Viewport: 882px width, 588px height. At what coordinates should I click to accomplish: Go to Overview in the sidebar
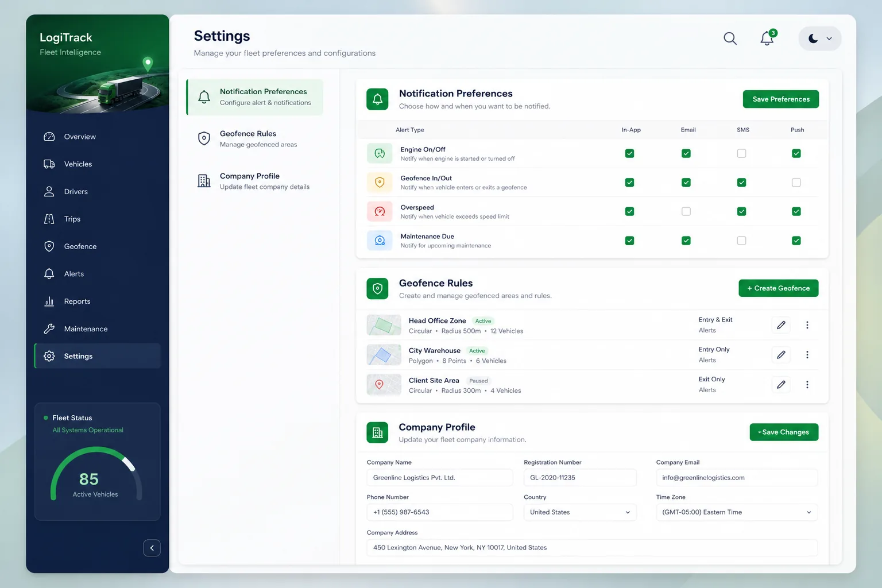tap(97, 137)
